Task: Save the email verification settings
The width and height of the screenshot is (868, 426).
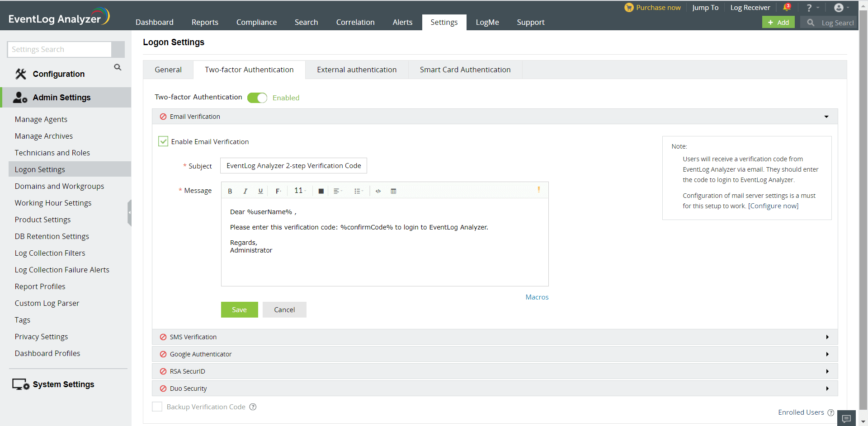Action: point(240,310)
